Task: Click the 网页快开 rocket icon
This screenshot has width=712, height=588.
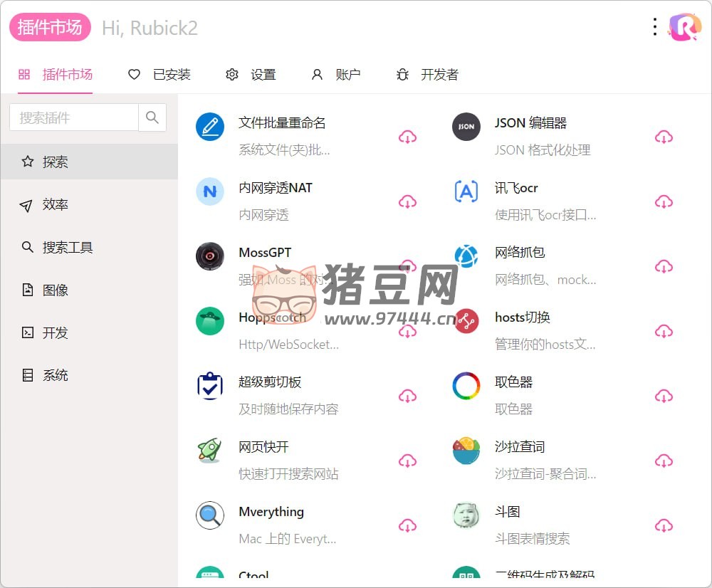Action: (209, 451)
